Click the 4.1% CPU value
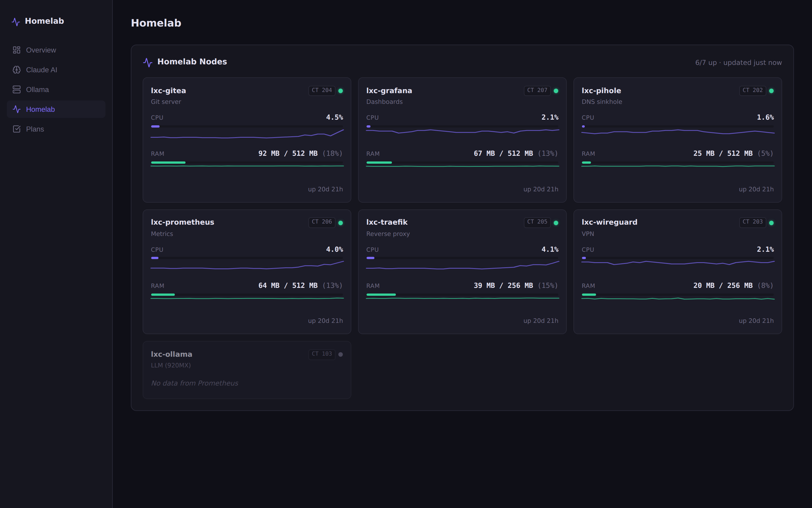 [x=550, y=249]
